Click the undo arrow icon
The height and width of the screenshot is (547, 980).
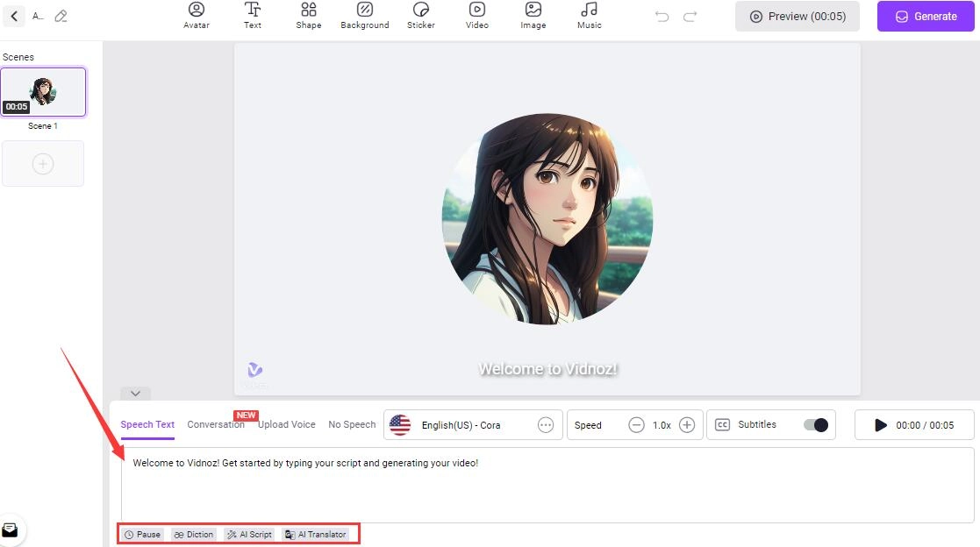662,17
